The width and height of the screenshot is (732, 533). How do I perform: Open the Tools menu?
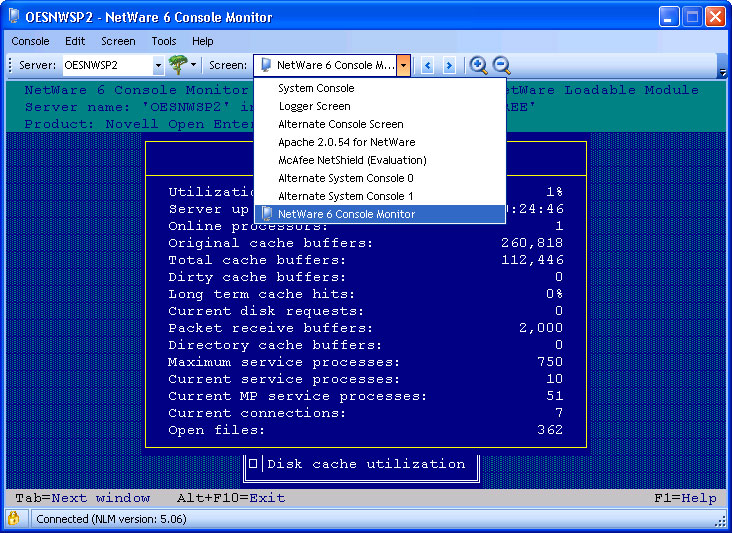coord(163,41)
